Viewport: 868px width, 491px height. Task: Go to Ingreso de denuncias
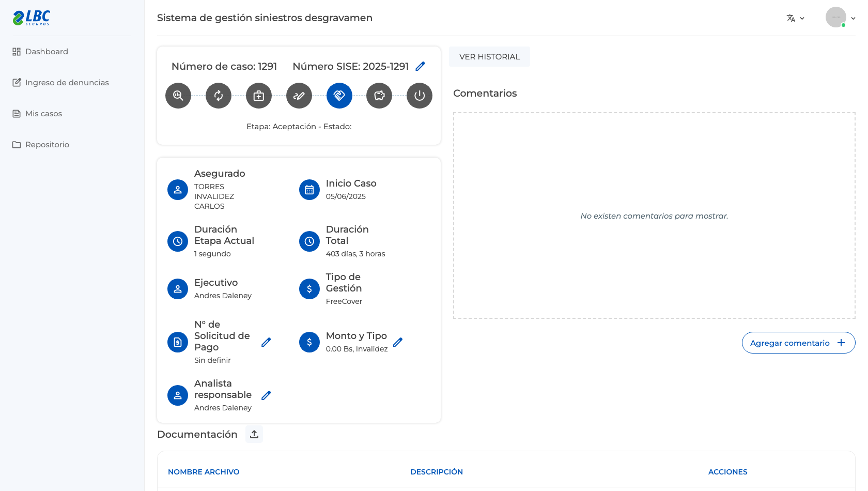point(61,83)
